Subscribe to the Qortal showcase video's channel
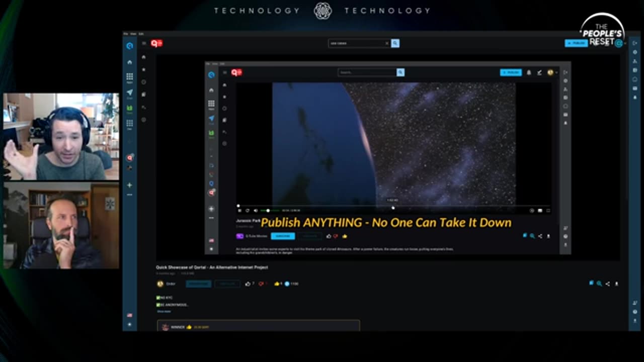The height and width of the screenshot is (362, 644). tap(198, 284)
